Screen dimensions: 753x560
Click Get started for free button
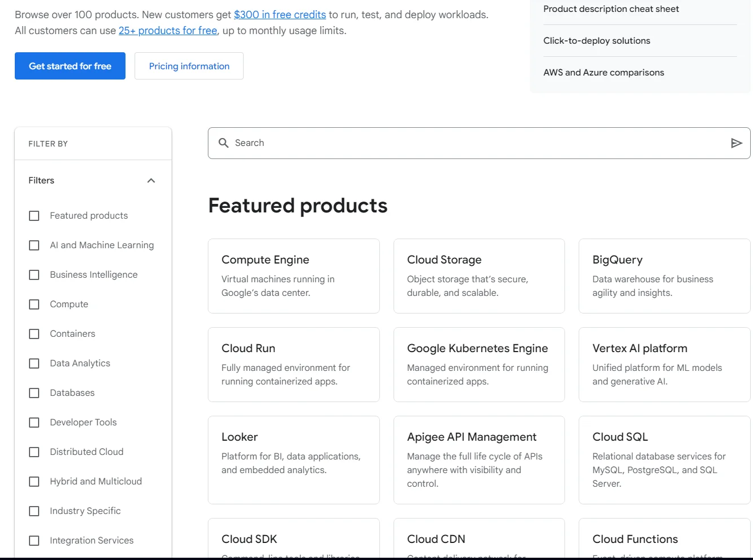(x=70, y=66)
